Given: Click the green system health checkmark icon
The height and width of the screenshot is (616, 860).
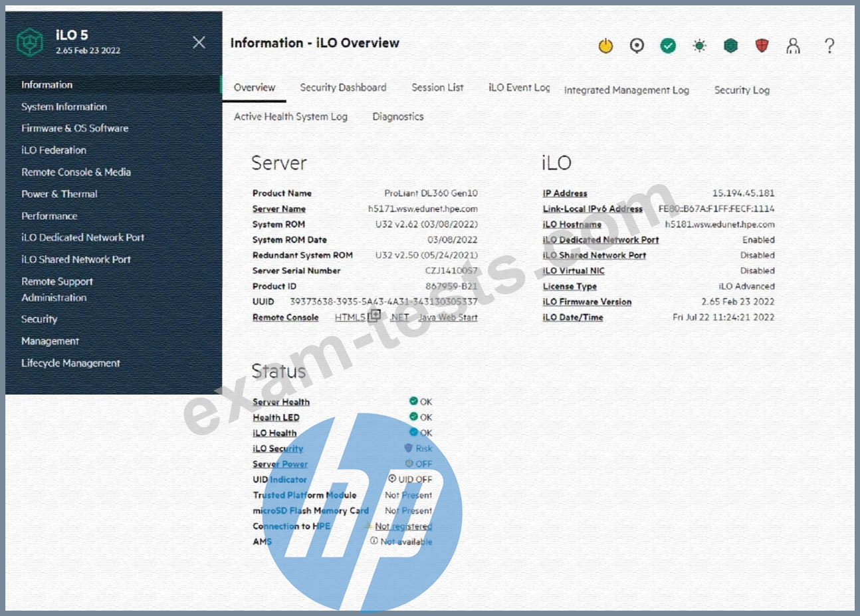Looking at the screenshot, I should click(x=668, y=45).
